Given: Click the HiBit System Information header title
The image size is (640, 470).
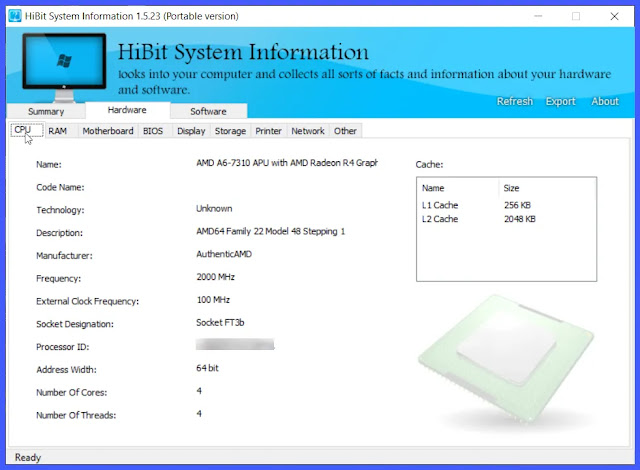Looking at the screenshot, I should click(243, 52).
